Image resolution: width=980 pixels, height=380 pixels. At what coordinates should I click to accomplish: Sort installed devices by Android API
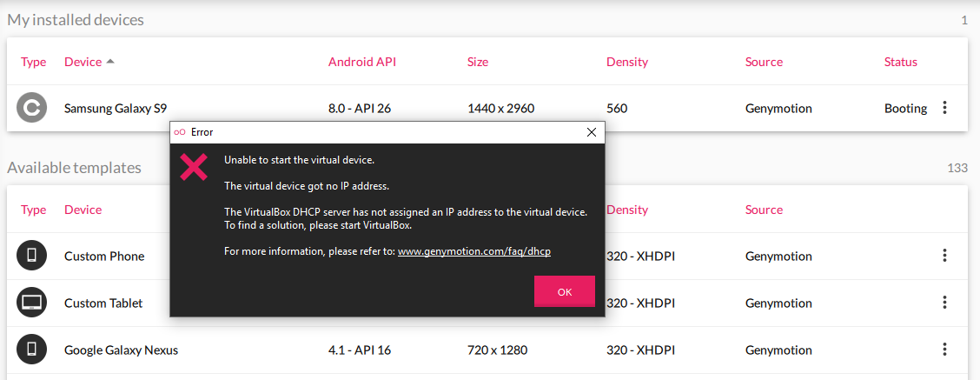(x=361, y=62)
